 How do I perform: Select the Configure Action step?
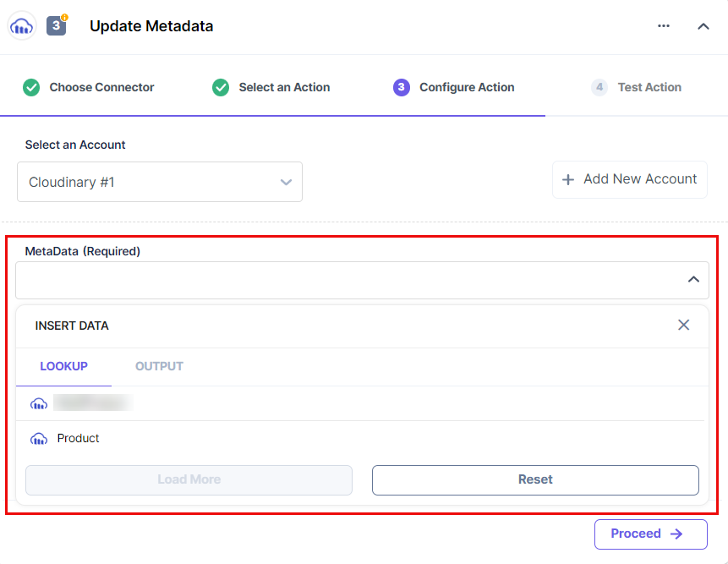pos(453,87)
